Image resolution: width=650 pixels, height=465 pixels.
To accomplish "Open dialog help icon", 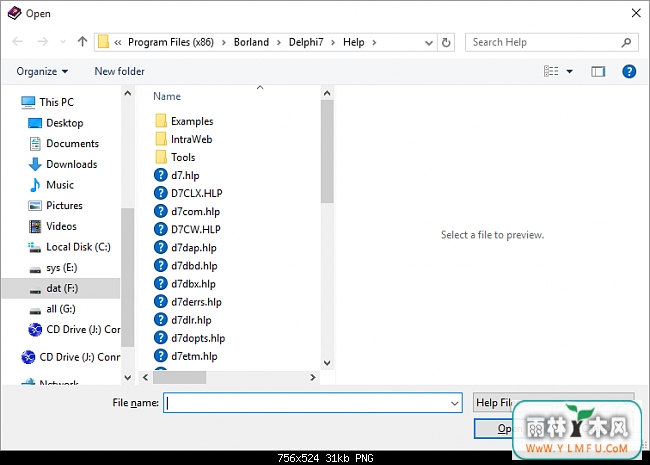I will tap(629, 71).
